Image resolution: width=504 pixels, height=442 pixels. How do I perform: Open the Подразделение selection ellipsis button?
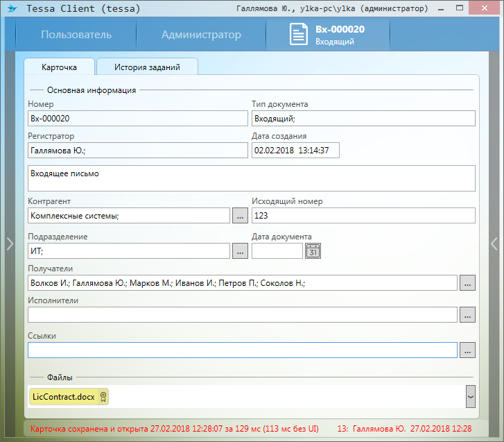point(240,251)
